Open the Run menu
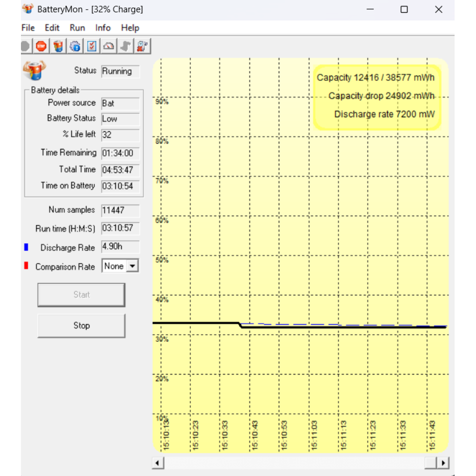 coord(77,28)
